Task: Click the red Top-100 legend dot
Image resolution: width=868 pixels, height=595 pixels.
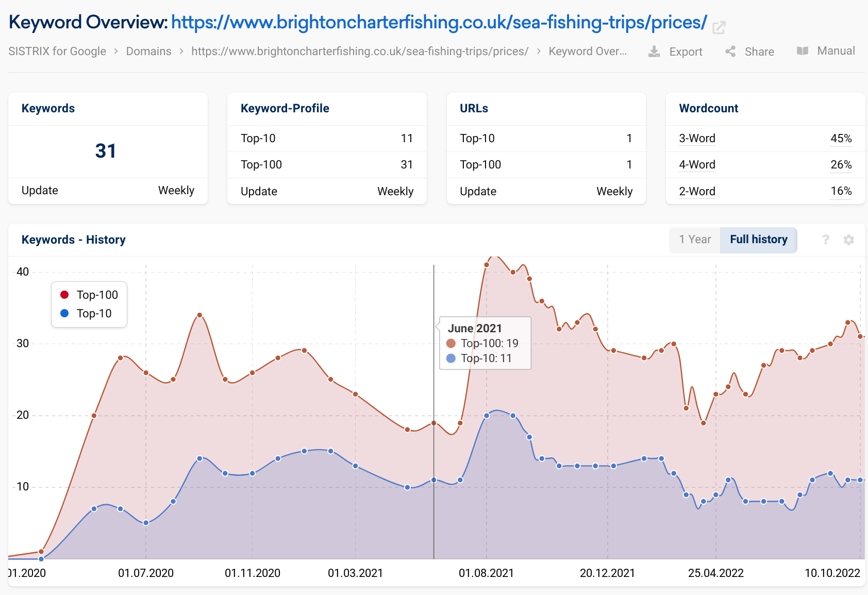Action: [x=64, y=295]
